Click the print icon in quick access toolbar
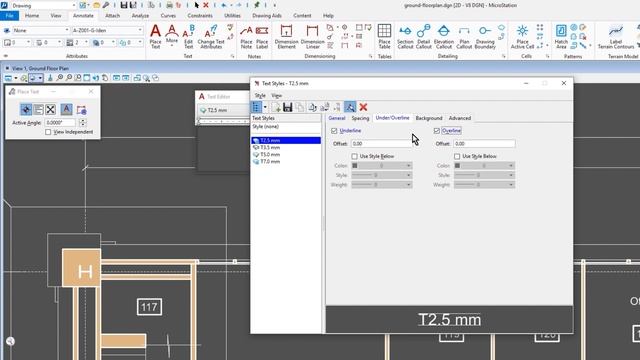This screenshot has width=640, height=360. tap(169, 5)
